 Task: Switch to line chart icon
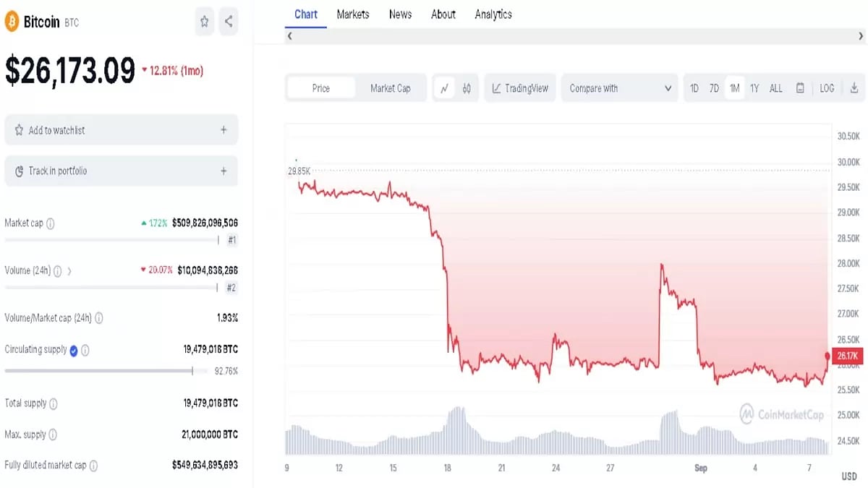point(444,88)
